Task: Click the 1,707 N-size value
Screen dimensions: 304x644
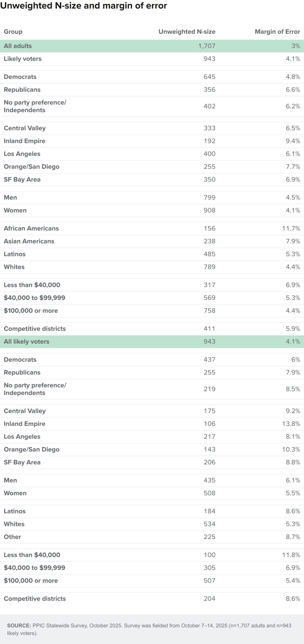Action: (207, 46)
